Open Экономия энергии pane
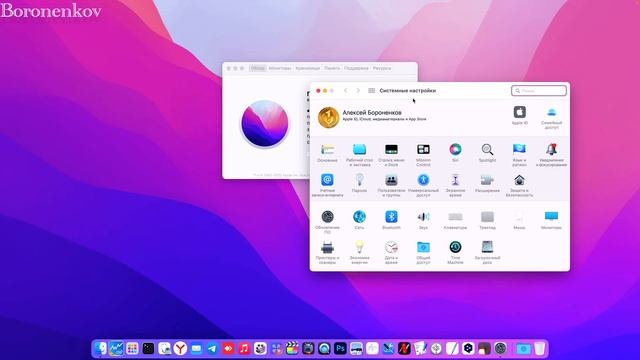This screenshot has width=640, height=360. click(359, 247)
